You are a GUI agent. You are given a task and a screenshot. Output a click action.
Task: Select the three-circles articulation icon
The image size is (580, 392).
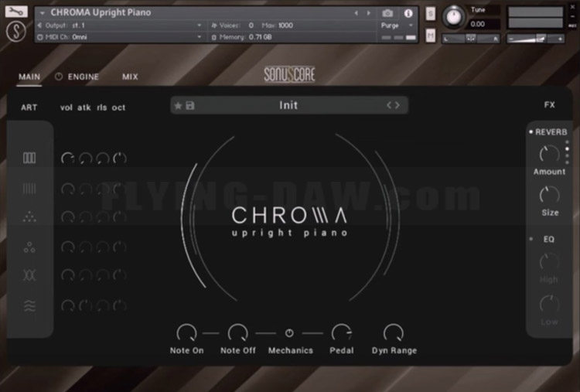coord(29,247)
